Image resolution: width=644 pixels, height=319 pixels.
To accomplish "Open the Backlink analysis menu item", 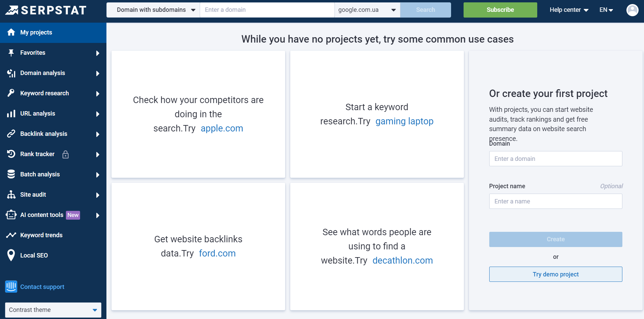I will pyautogui.click(x=53, y=134).
